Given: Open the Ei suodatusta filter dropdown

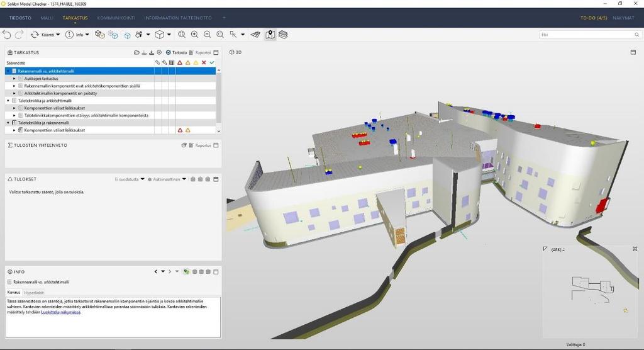Looking at the screenshot, I should (x=130, y=179).
